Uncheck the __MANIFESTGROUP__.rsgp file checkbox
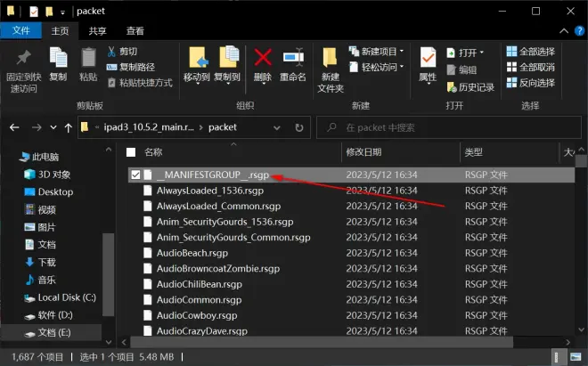The width and height of the screenshot is (588, 366). pyautogui.click(x=135, y=175)
